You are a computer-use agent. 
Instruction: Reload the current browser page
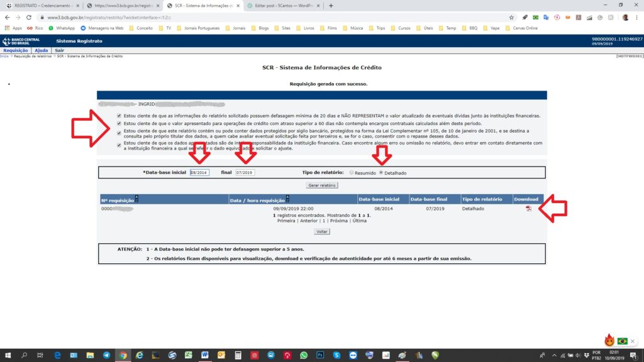[29, 18]
